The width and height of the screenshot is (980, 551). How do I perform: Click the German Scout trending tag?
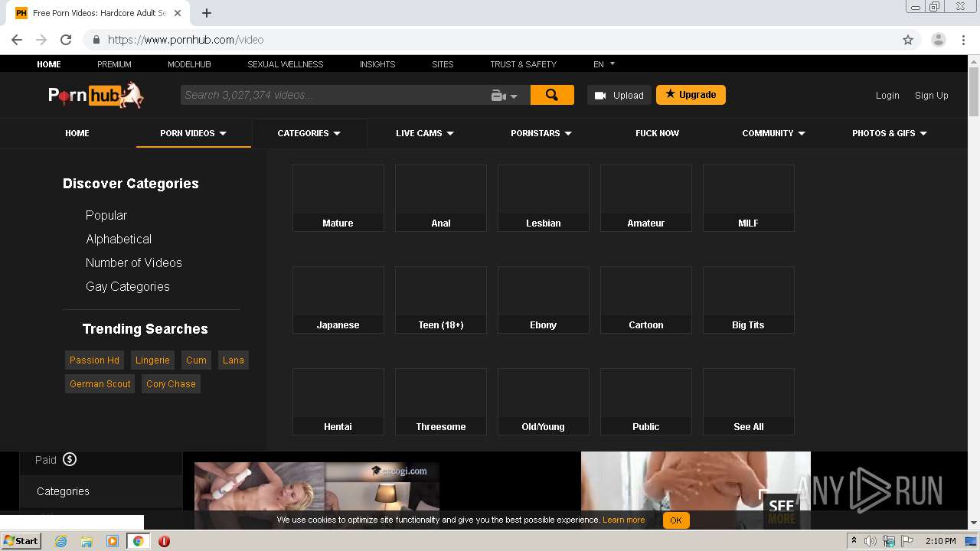pyautogui.click(x=100, y=384)
